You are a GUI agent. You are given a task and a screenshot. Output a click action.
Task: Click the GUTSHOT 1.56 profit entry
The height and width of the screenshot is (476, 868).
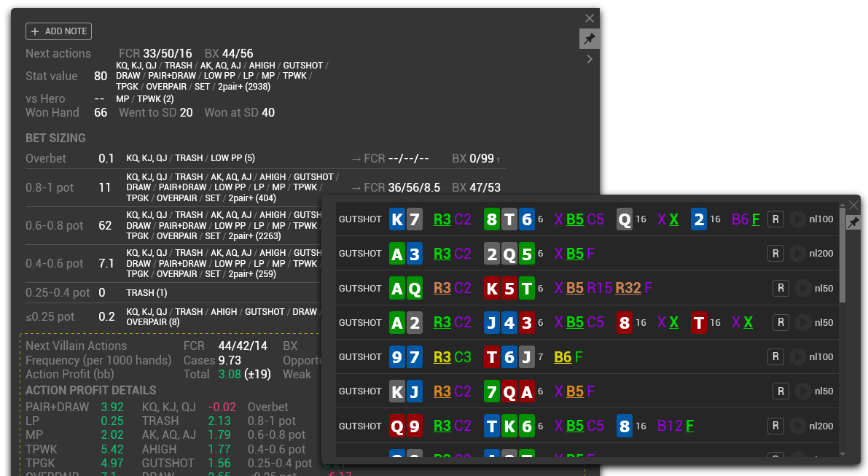click(186, 463)
